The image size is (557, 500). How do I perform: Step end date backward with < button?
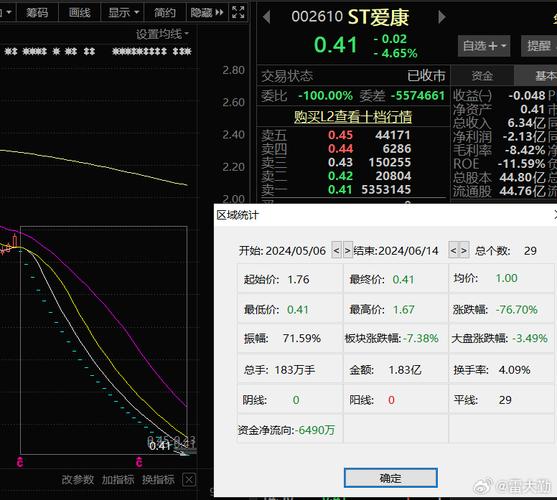(453, 251)
